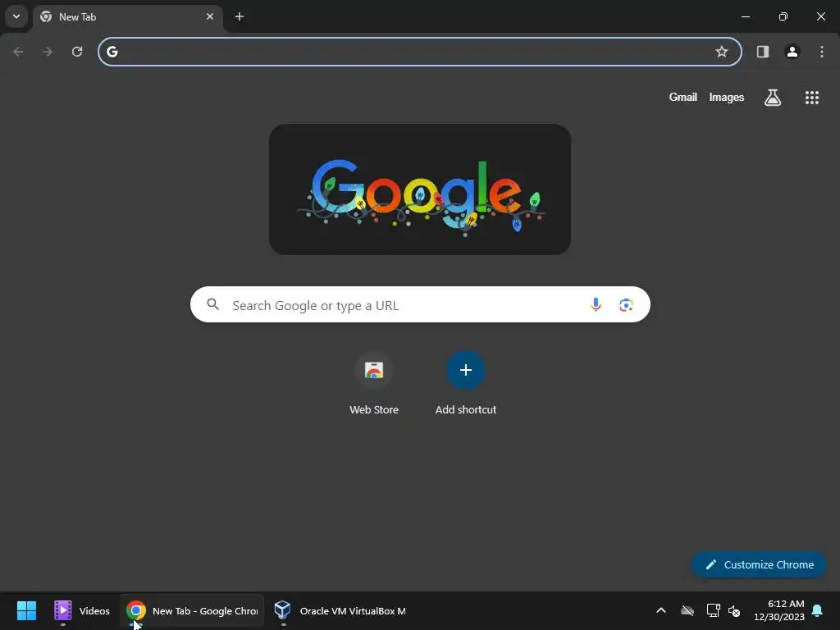
Task: Open the clock showing 6:12 AM
Action: (x=779, y=610)
